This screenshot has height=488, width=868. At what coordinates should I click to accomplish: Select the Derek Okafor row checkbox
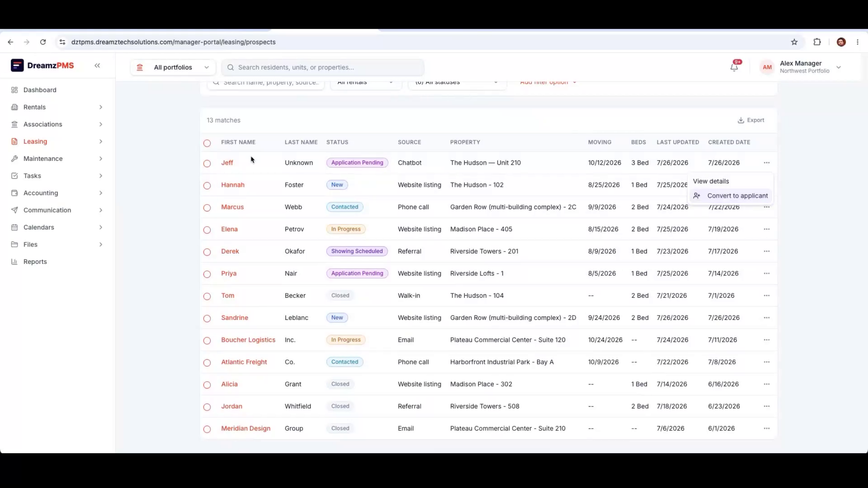tap(207, 252)
